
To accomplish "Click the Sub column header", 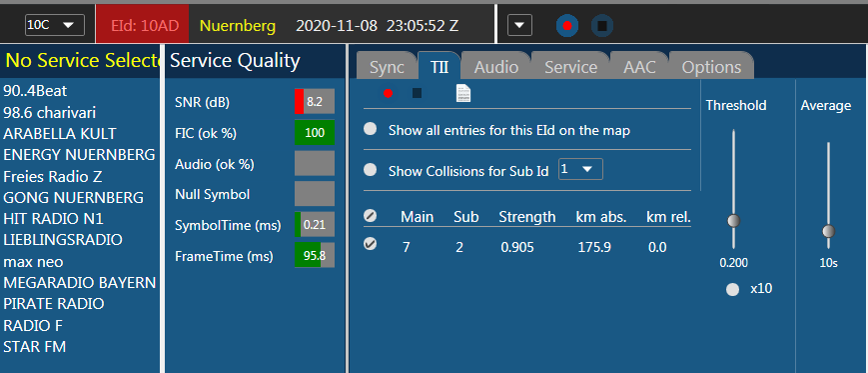I will click(x=466, y=217).
